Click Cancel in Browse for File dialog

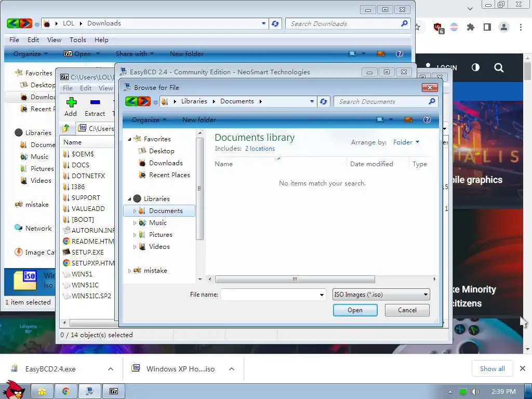[x=407, y=310]
